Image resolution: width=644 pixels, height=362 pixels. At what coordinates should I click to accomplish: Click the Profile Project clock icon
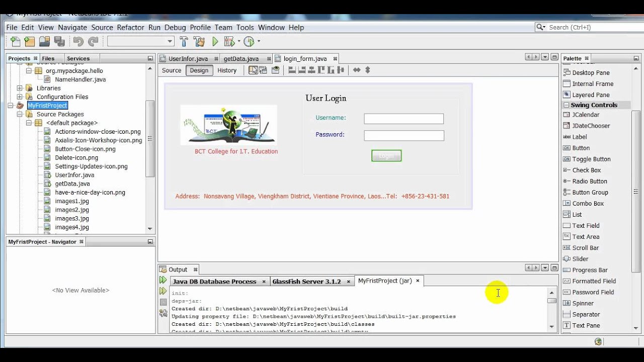[x=249, y=41]
